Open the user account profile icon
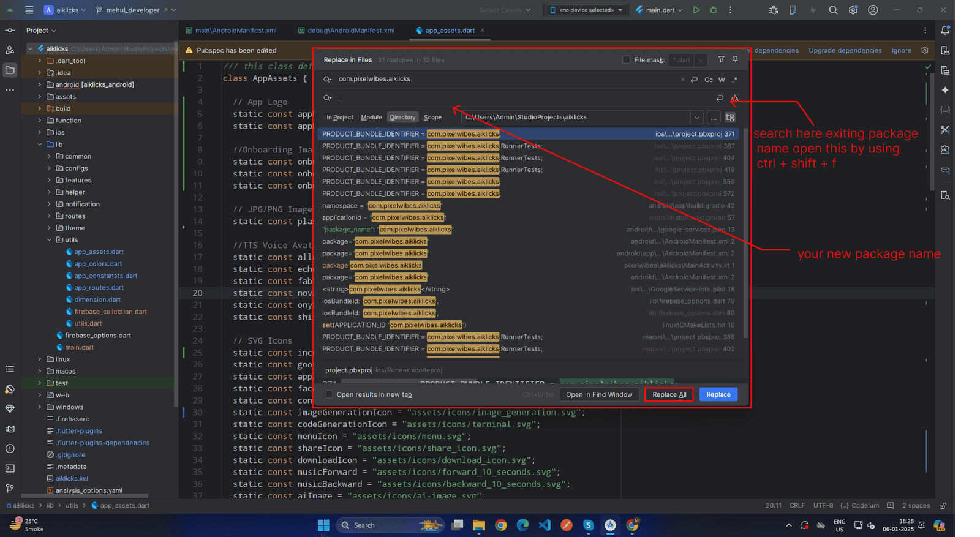 click(873, 10)
